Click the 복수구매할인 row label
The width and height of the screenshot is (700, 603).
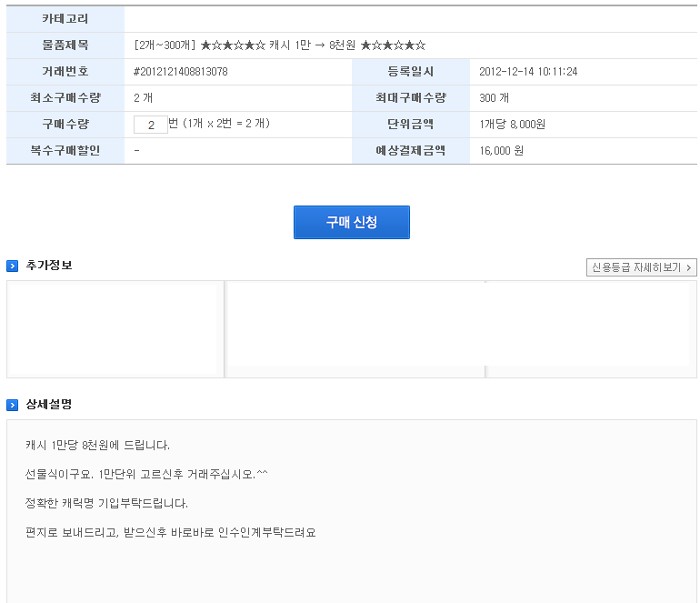click(x=65, y=151)
